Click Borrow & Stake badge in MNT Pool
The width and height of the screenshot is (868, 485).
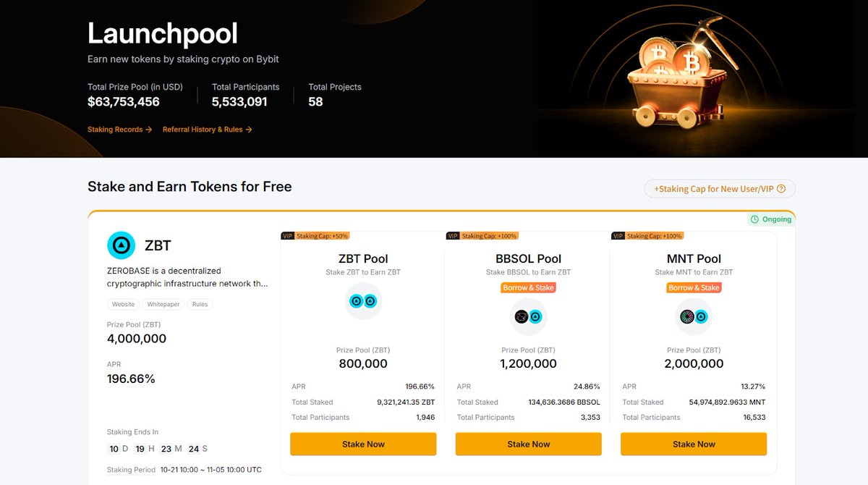[x=694, y=287]
